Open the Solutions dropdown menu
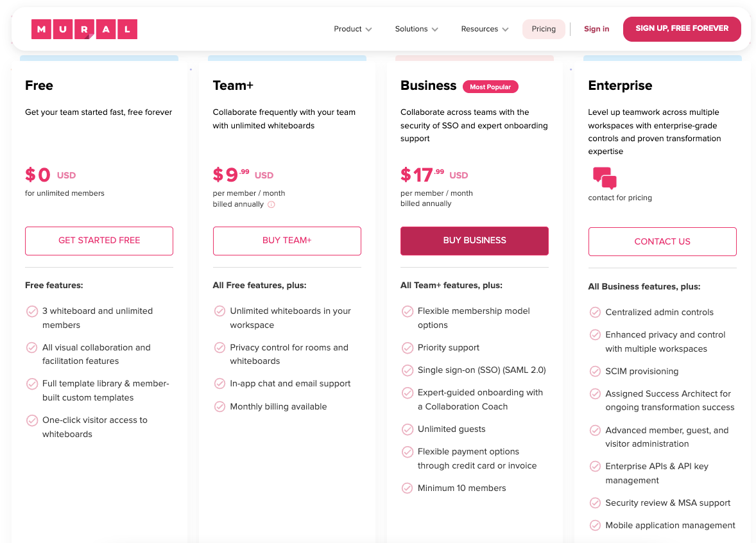Viewport: 756px width, 543px height. pos(416,29)
